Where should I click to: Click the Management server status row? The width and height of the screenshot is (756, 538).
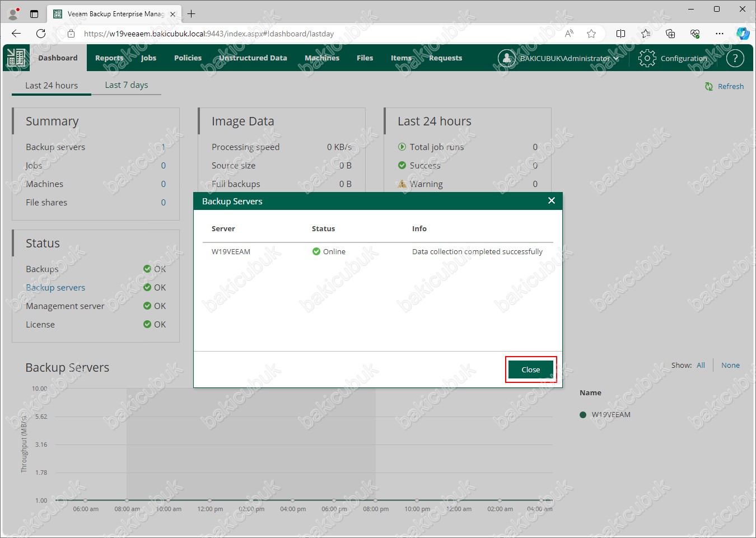tap(96, 306)
